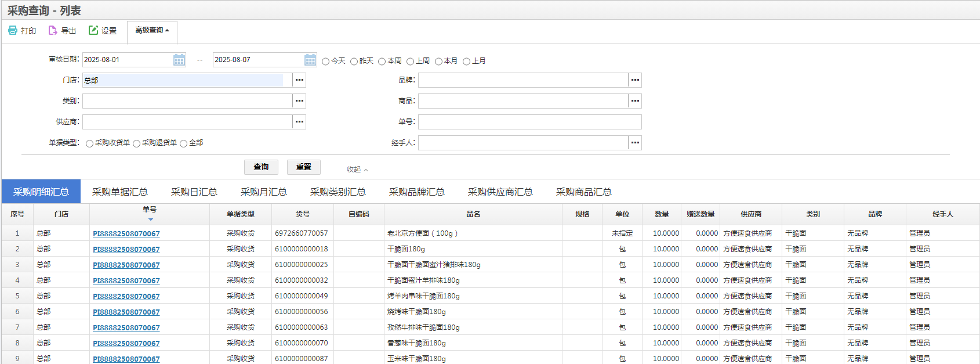This screenshot has height=364, width=980.
Task: Choose 采购退货单 document type
Action: (x=136, y=143)
